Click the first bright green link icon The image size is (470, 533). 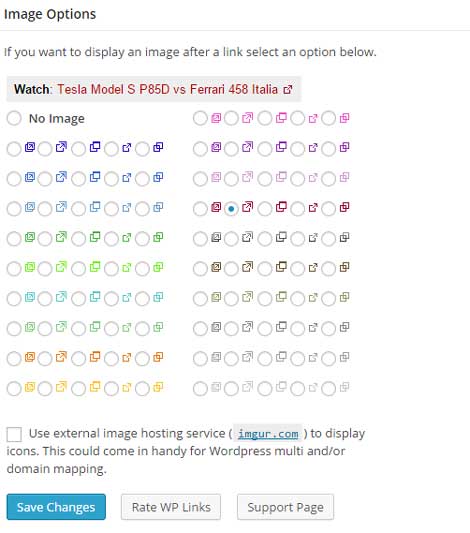click(30, 267)
